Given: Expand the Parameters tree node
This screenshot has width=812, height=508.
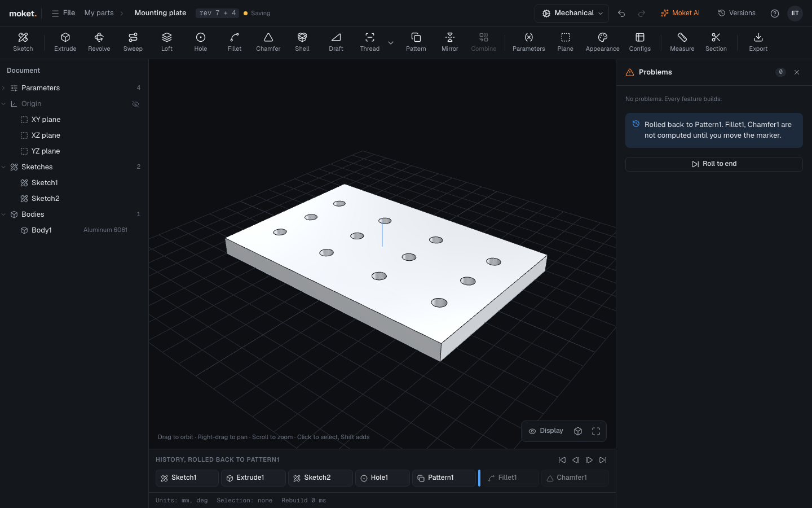Looking at the screenshot, I should [4, 88].
